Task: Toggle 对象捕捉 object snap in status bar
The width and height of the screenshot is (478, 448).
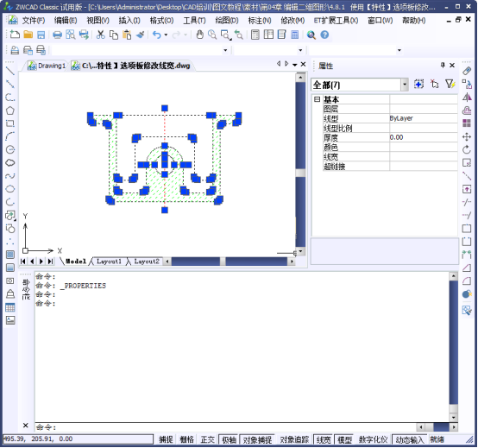Action: [257, 439]
